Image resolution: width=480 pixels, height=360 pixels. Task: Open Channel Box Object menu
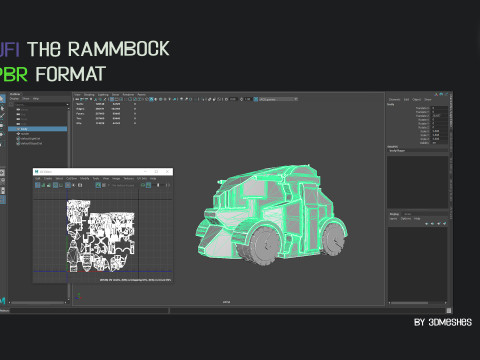click(x=416, y=100)
